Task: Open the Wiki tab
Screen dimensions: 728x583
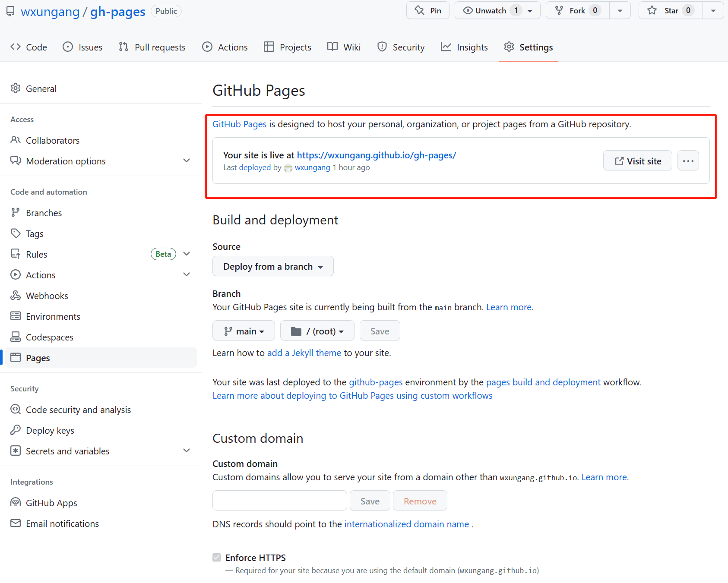Action: pyautogui.click(x=344, y=47)
